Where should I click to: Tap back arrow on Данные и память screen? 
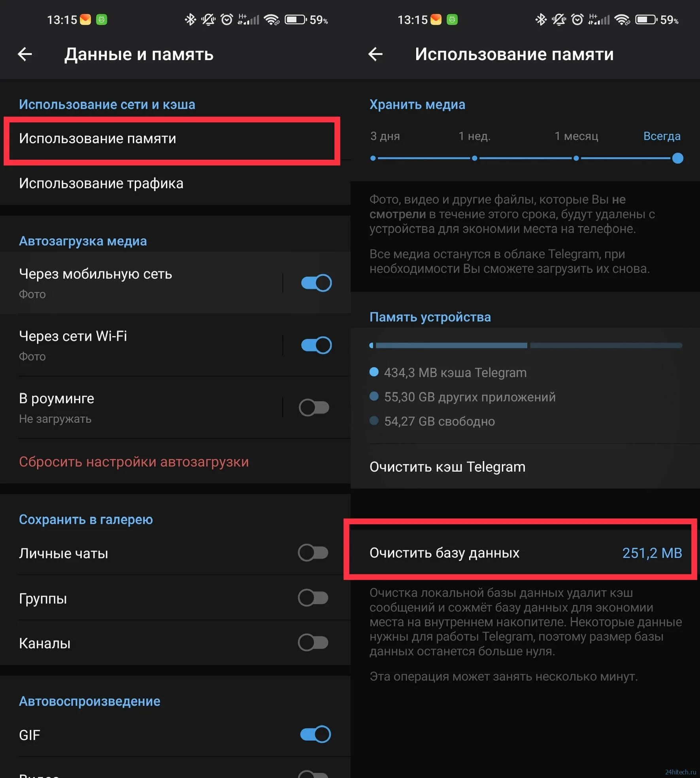(25, 54)
